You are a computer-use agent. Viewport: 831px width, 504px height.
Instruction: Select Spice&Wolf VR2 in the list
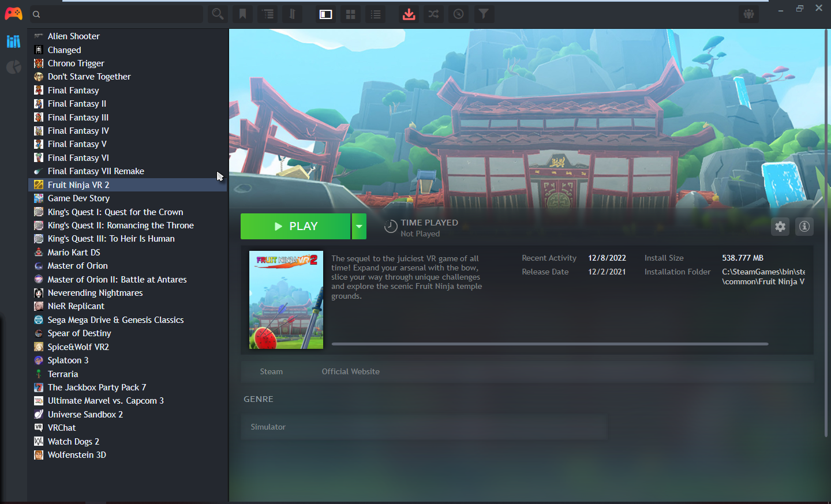[128, 347]
